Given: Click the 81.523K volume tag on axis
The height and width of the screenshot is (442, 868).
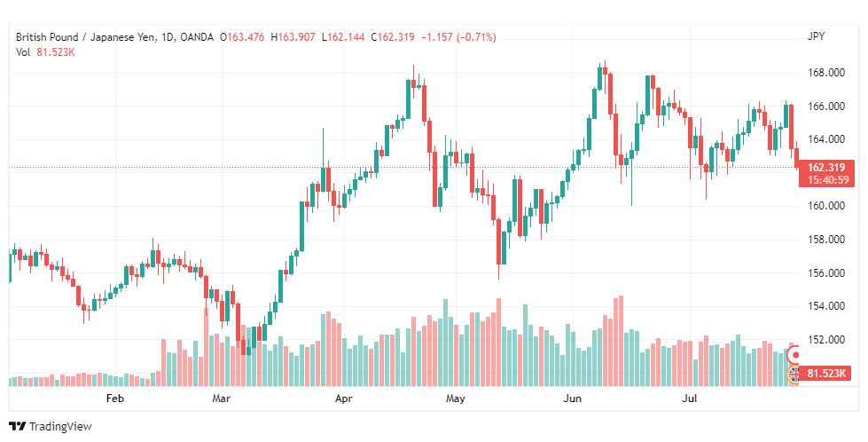Looking at the screenshot, I should coord(828,374).
